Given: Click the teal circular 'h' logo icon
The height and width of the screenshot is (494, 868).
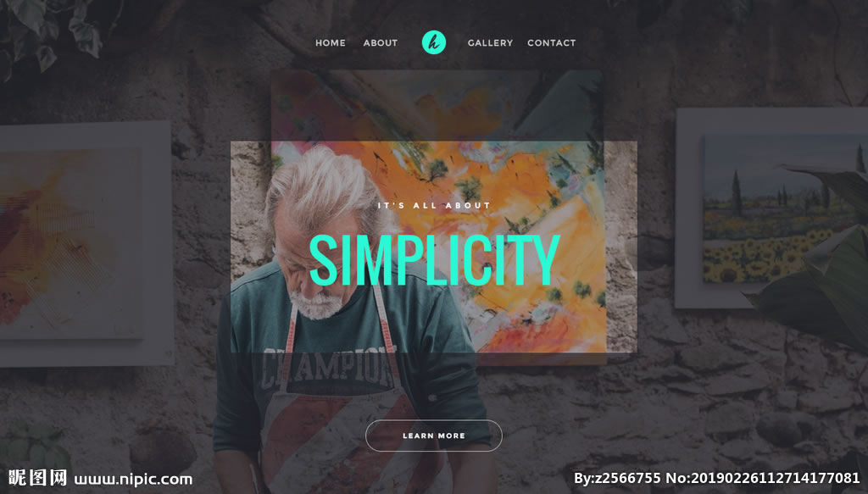Looking at the screenshot, I should (433, 42).
